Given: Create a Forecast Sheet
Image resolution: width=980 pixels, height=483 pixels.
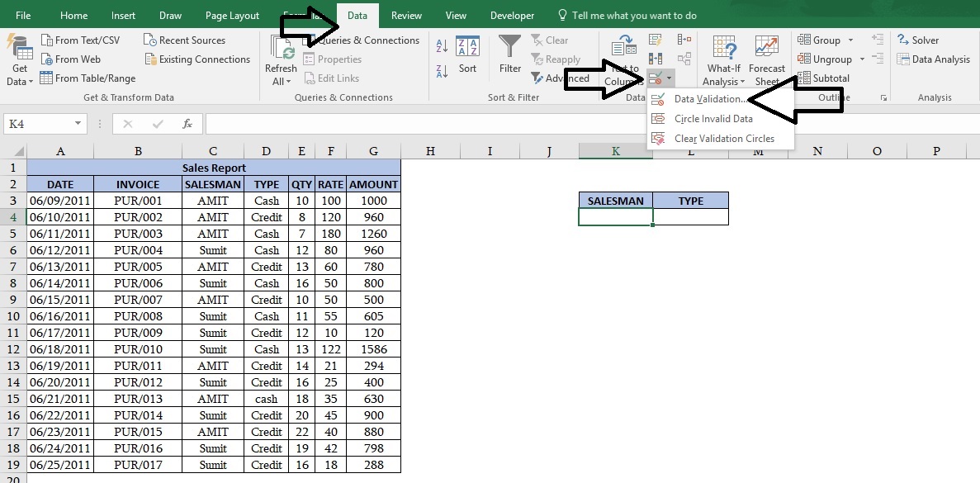Looking at the screenshot, I should (x=767, y=60).
